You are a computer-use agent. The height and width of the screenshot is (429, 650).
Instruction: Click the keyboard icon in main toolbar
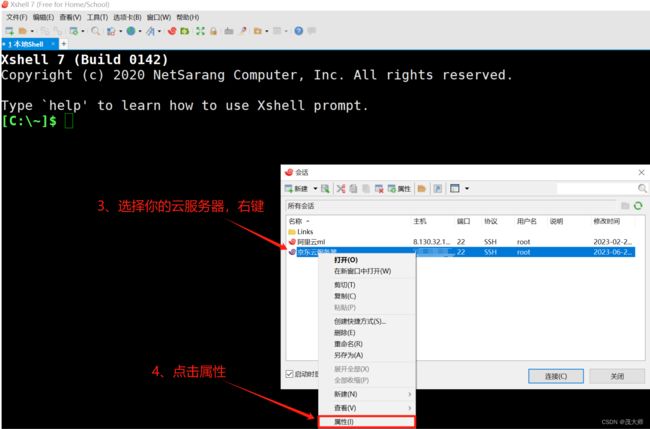coord(229,31)
